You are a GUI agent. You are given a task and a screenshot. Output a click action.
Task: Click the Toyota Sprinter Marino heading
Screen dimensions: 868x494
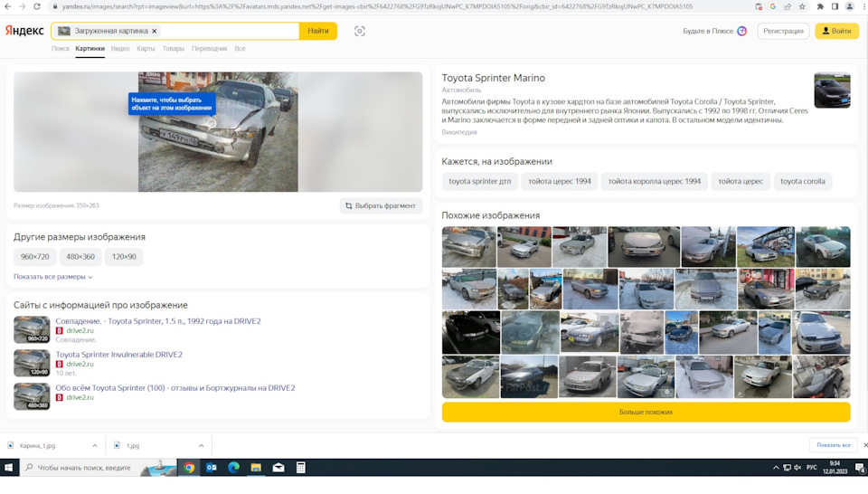coord(494,78)
